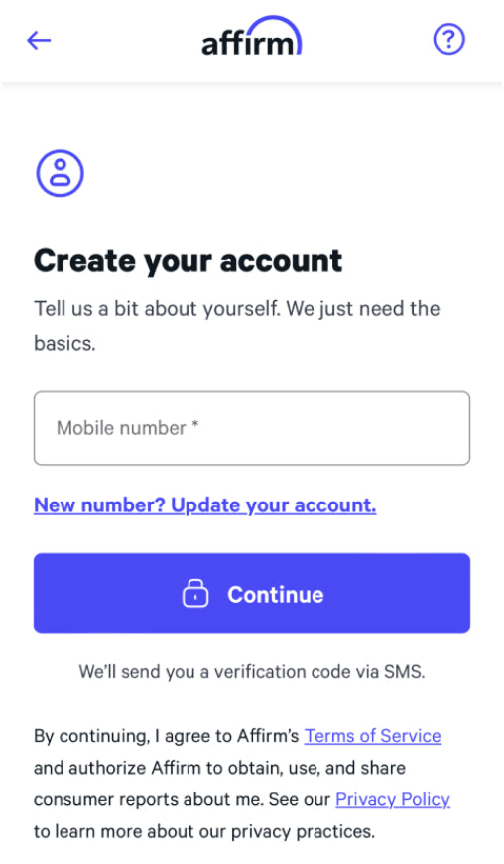Open the Terms of Service link
The width and height of the screenshot is (504, 864).
click(373, 736)
